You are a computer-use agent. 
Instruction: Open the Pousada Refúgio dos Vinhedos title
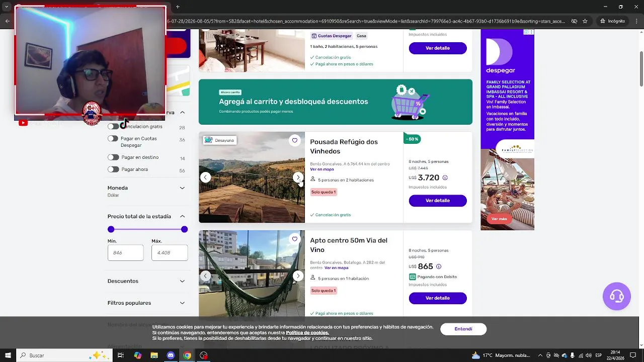coord(344,146)
